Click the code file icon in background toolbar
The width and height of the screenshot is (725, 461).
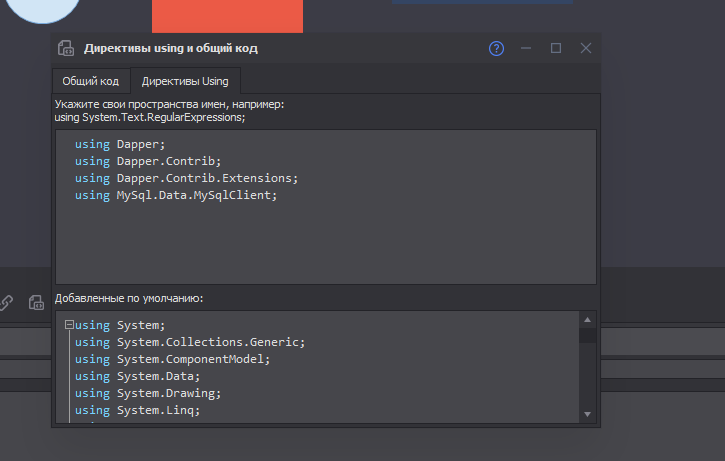(37, 302)
